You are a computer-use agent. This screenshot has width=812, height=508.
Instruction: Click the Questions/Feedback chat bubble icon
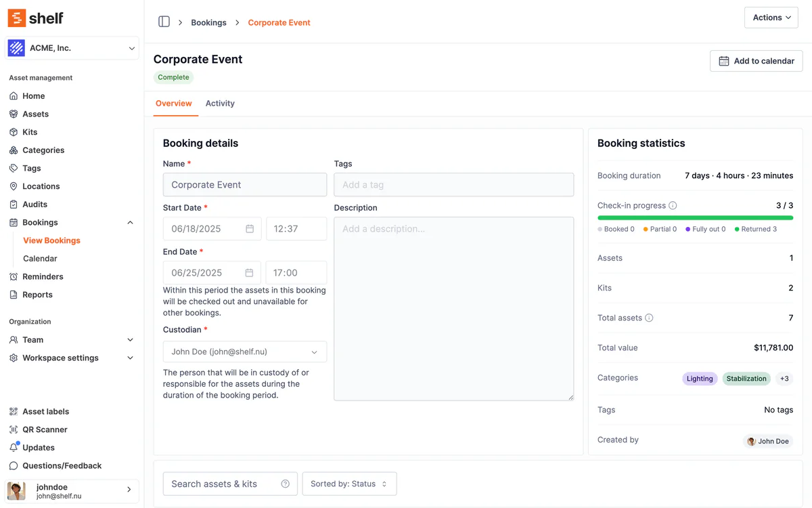click(x=14, y=466)
